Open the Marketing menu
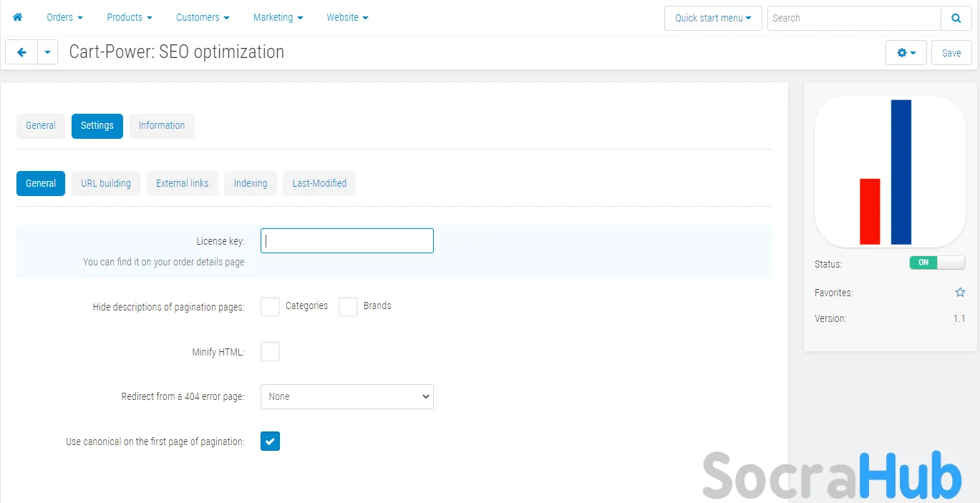This screenshot has height=503, width=980. (x=278, y=17)
